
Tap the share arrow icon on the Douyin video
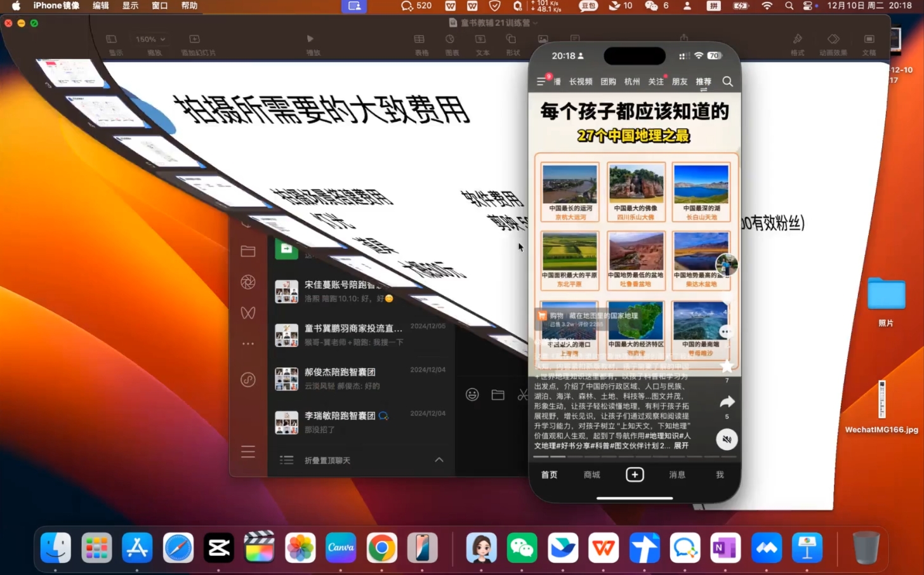pyautogui.click(x=727, y=401)
